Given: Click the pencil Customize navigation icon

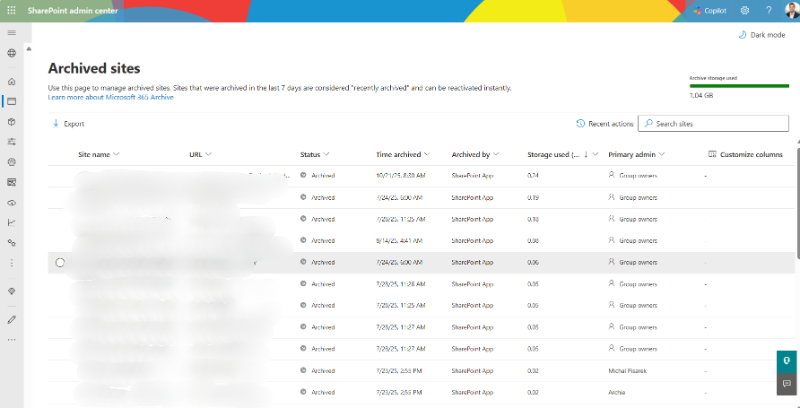Looking at the screenshot, I should click(x=11, y=320).
